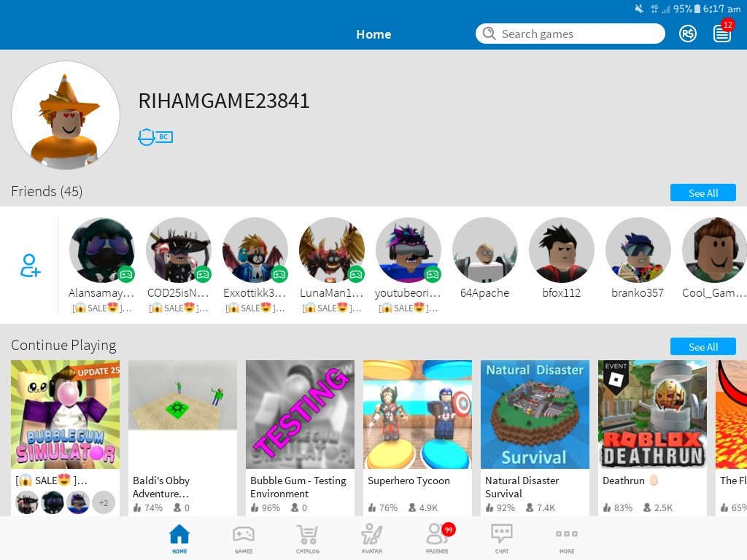Open the Chat tab
This screenshot has width=747, height=560.
(502, 539)
